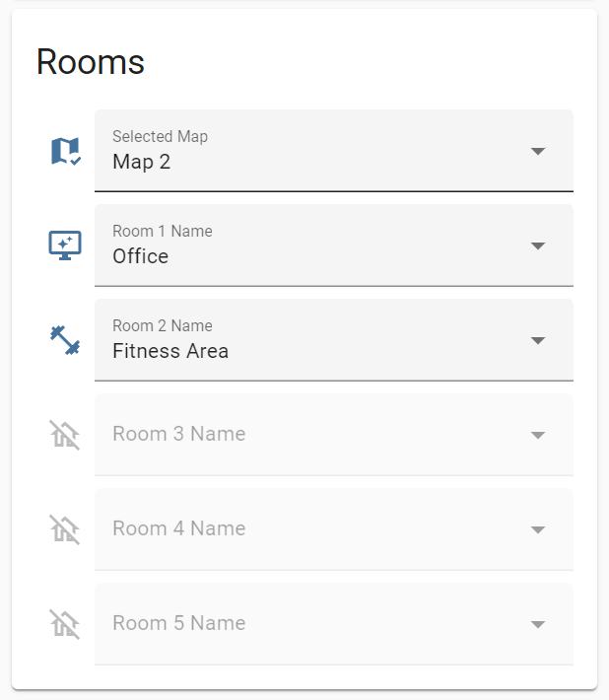Click the crossed-out house icon for Room 5

pos(65,624)
